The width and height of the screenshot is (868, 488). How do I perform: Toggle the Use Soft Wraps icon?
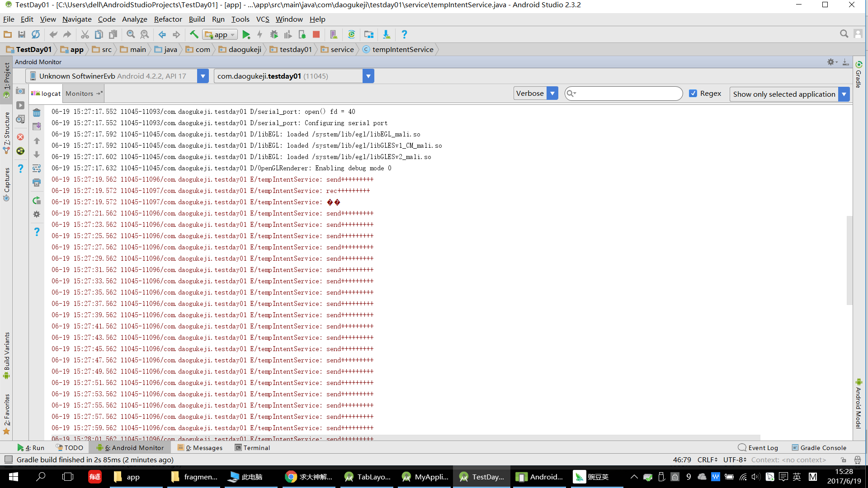click(x=37, y=169)
